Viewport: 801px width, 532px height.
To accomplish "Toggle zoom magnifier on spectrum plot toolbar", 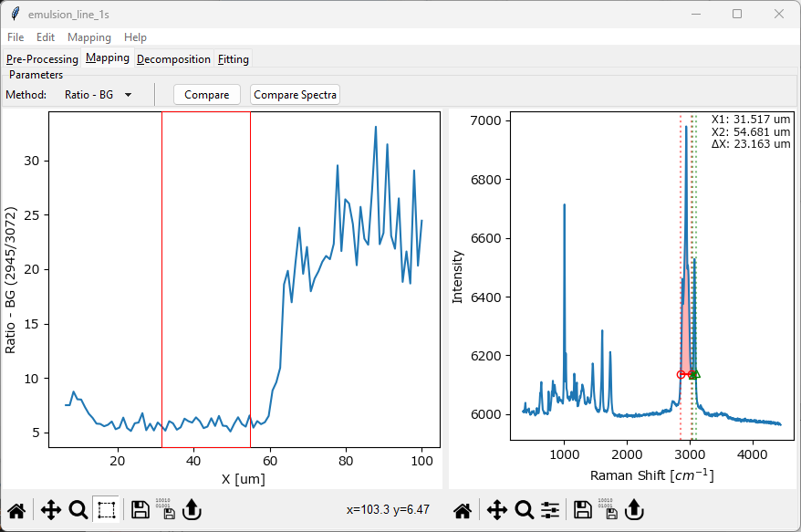I will (x=525, y=510).
